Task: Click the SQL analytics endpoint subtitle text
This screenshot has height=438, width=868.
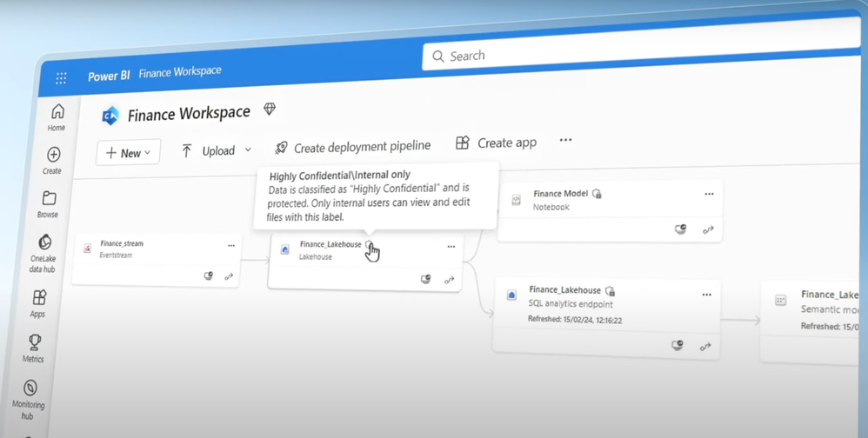Action: (571, 303)
